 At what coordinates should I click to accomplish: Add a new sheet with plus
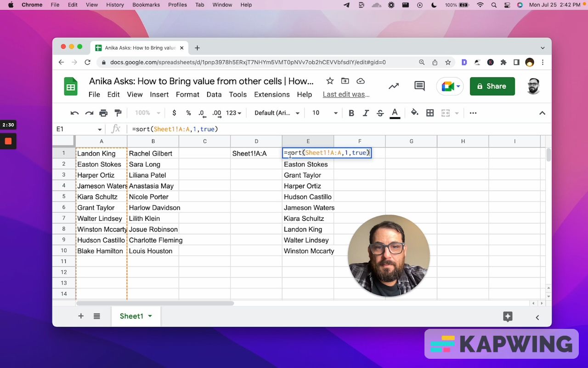[x=81, y=316]
